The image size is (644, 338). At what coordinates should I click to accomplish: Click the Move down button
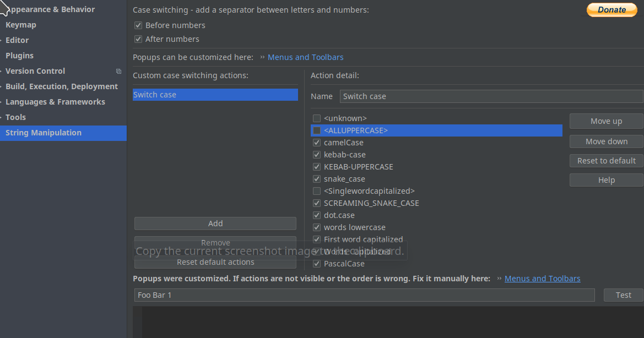click(606, 141)
